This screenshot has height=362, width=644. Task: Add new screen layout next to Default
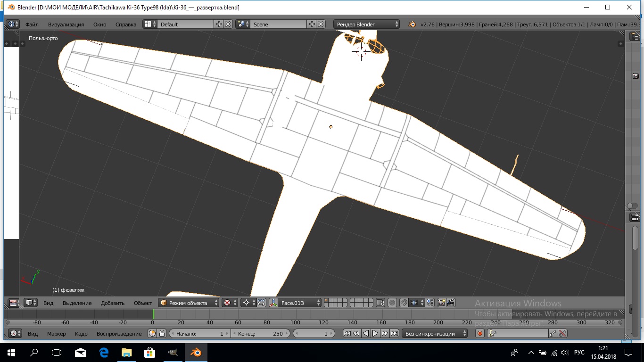(219, 24)
